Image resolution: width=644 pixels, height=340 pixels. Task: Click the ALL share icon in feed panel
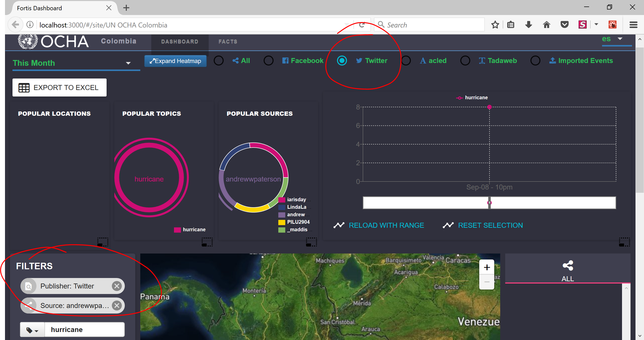coord(568,266)
